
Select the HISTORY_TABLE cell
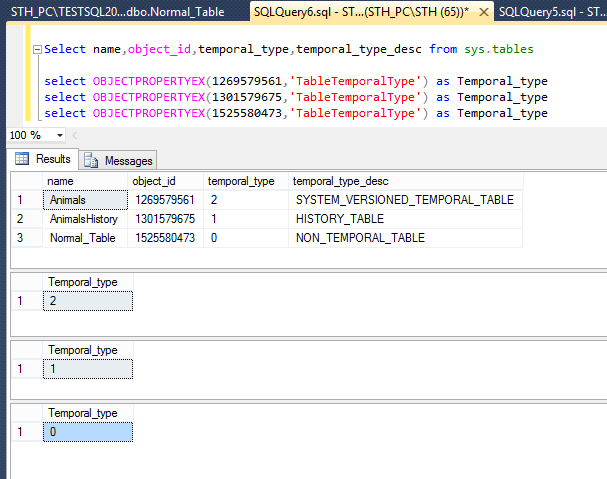[406, 219]
